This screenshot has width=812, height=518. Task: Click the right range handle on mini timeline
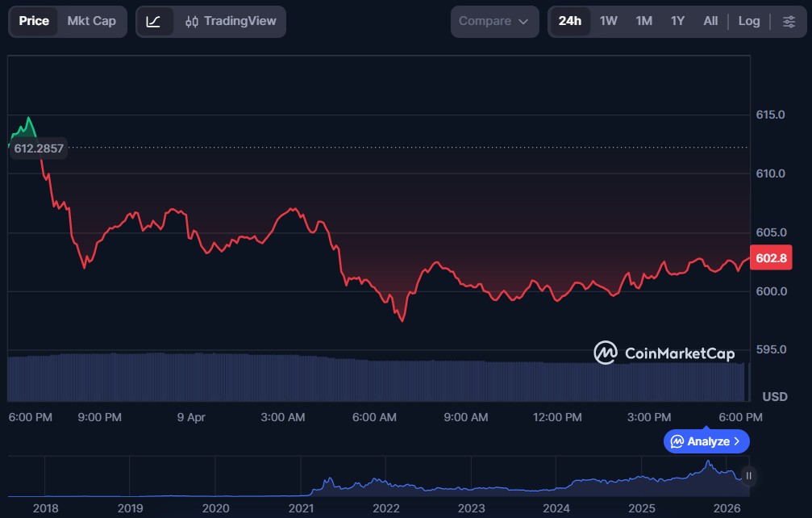click(749, 476)
